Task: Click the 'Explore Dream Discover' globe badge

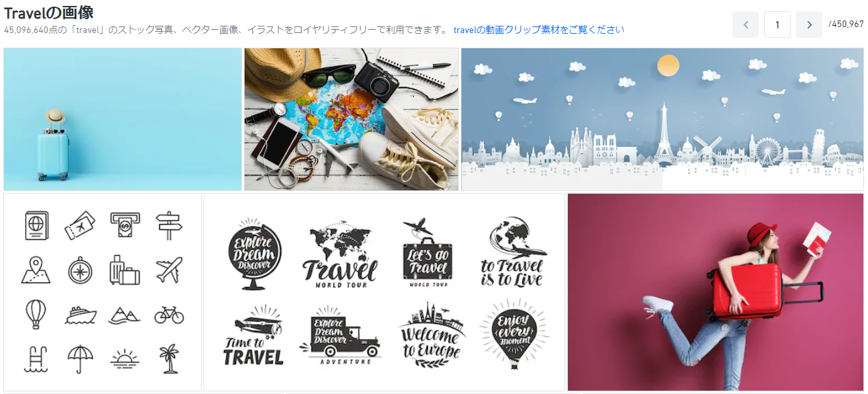Action: pyautogui.click(x=254, y=254)
